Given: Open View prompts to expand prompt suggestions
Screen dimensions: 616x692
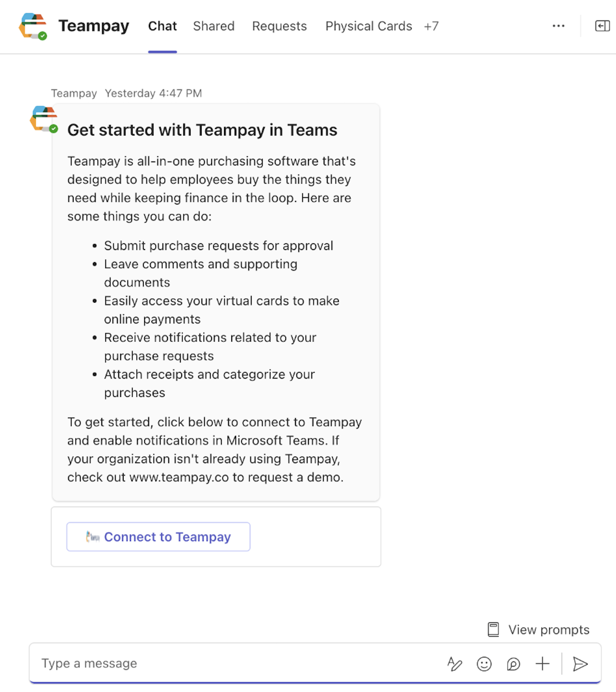Looking at the screenshot, I should (548, 629).
